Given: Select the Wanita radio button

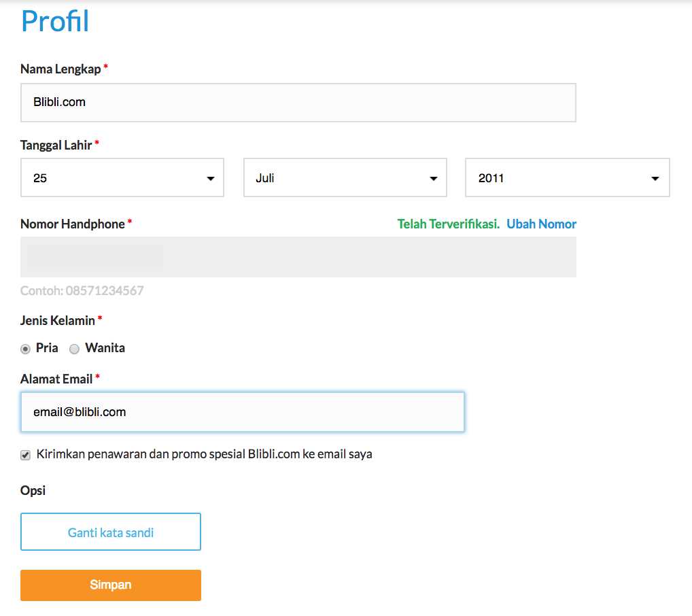Looking at the screenshot, I should 75,349.
